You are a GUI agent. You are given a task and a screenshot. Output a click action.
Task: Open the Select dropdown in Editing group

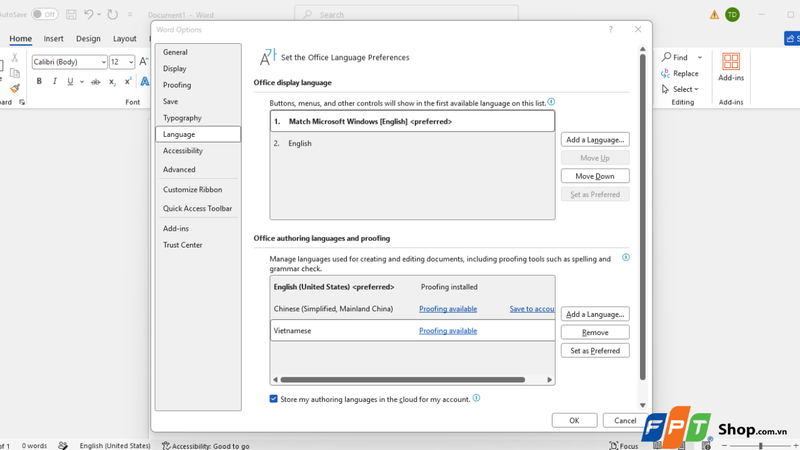681,89
